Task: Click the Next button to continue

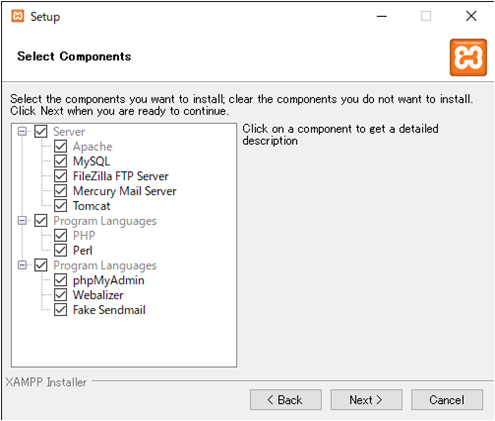Action: pos(366,400)
